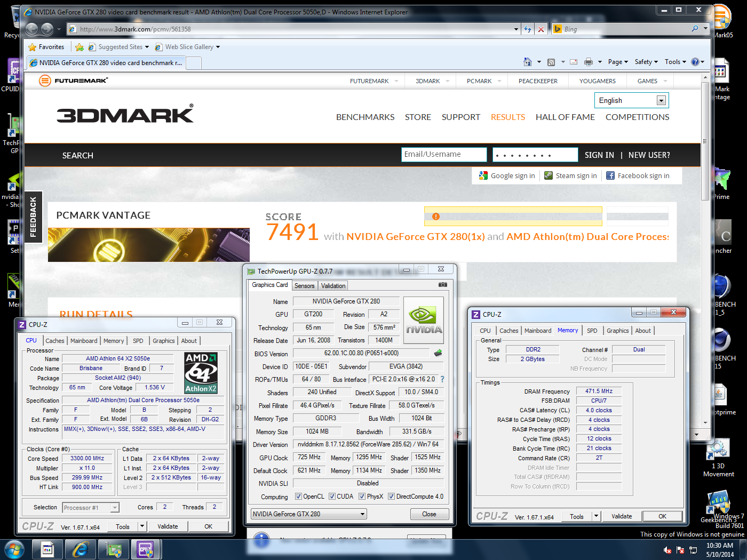Image resolution: width=747 pixels, height=560 pixels.
Task: Toggle DirectCompute 4.0 checkbox in GPU-Z
Action: pyautogui.click(x=391, y=497)
